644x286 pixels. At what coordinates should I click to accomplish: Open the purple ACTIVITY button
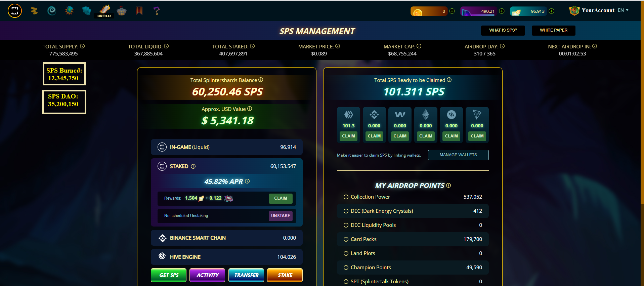tap(207, 275)
